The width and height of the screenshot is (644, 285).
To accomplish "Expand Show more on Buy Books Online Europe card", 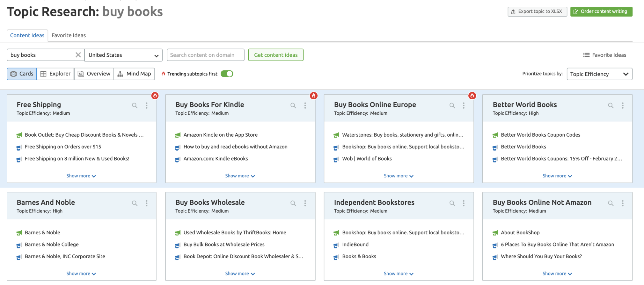I will pos(399,176).
